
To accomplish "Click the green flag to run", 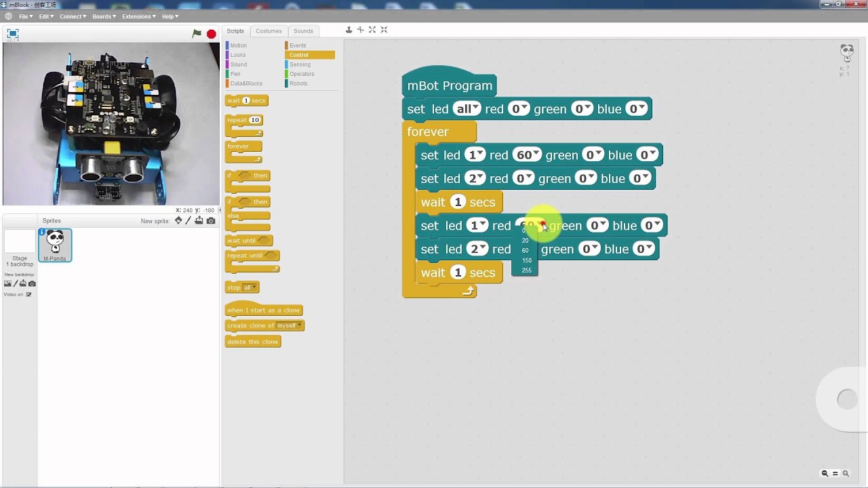I will pyautogui.click(x=197, y=33).
